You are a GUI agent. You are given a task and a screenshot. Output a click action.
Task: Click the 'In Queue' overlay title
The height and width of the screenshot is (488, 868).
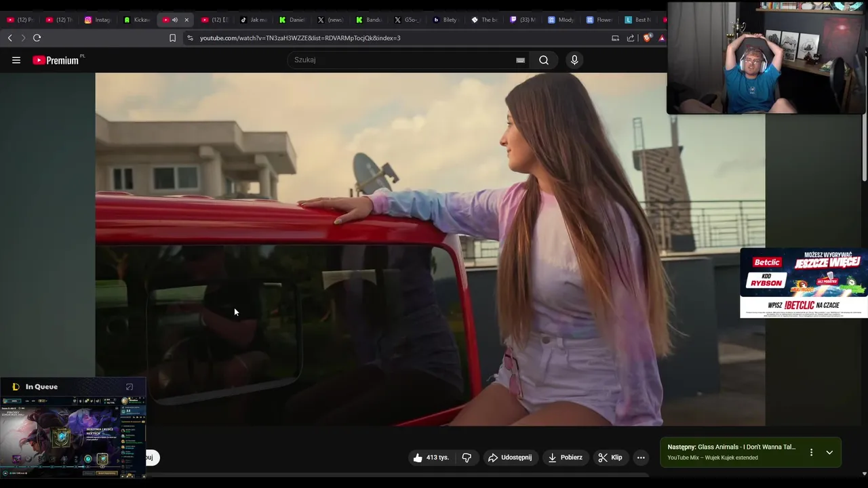click(41, 387)
